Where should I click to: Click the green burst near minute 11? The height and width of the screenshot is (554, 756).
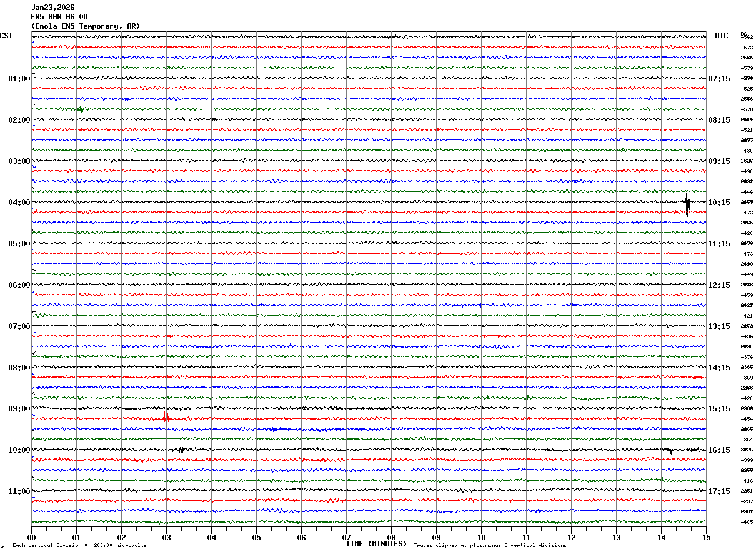coord(527,397)
